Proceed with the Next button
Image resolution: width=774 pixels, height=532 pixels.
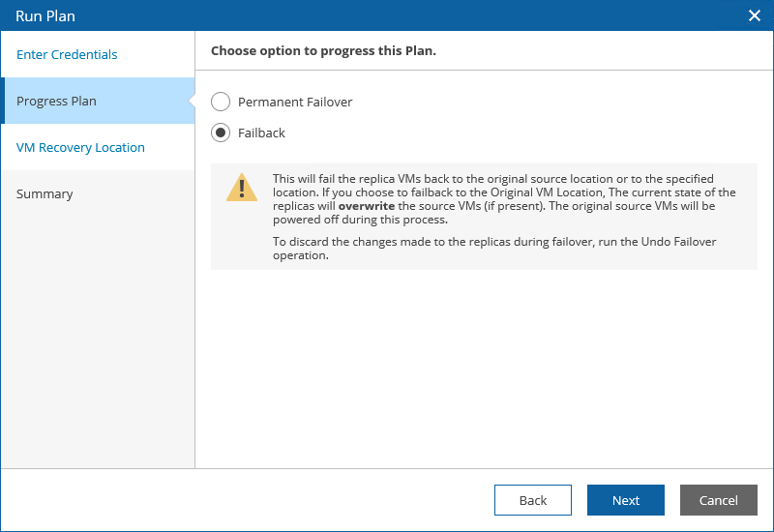tap(625, 500)
